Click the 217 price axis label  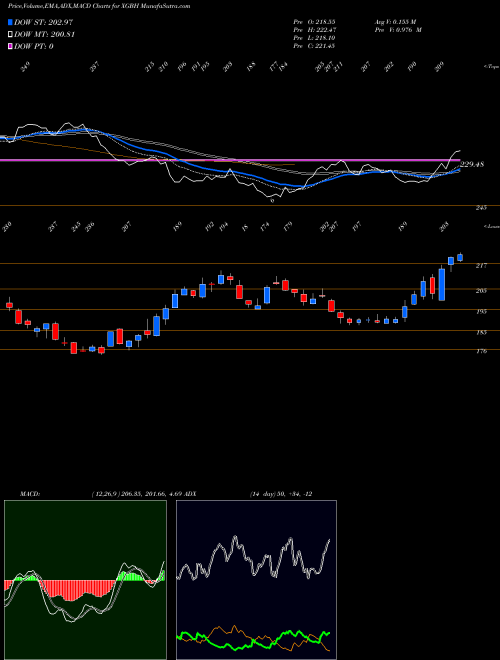pos(481,266)
